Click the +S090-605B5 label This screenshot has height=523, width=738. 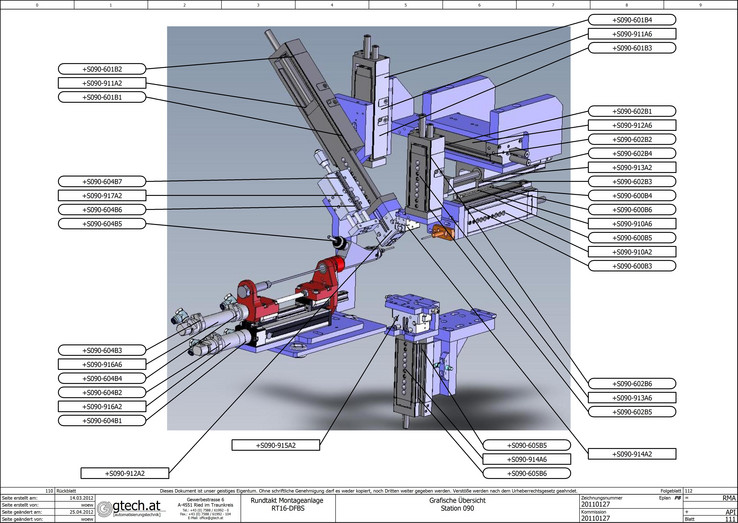coord(527,445)
